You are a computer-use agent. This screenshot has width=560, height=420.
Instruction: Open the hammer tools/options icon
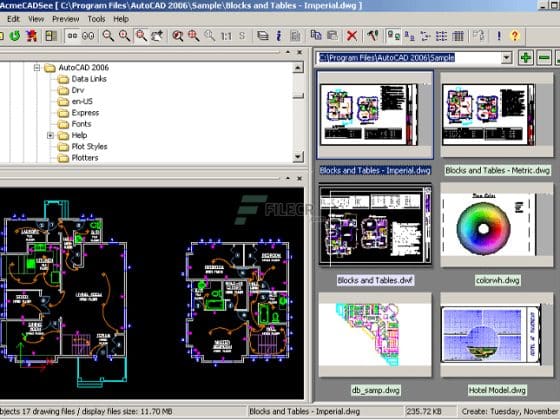372,36
